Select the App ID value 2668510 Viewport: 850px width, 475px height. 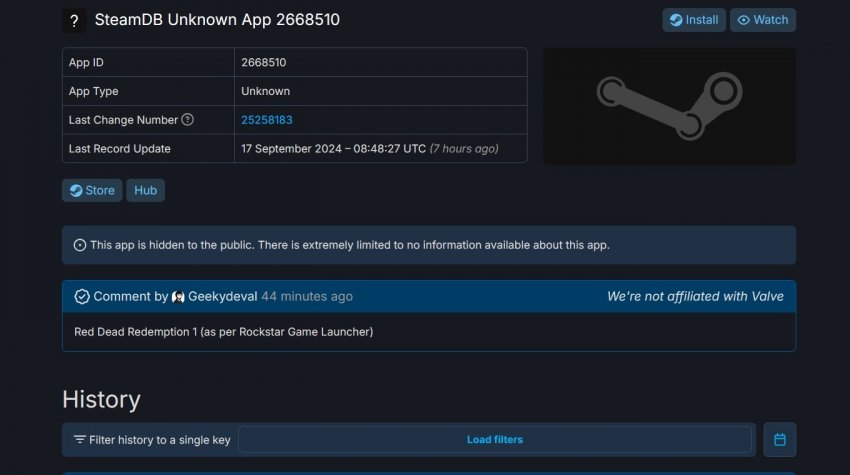(263, 62)
